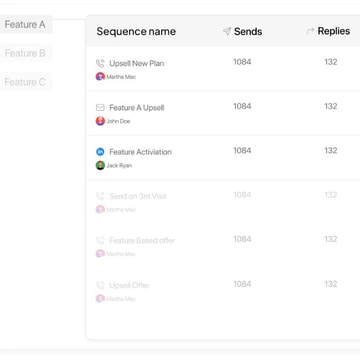Click Martha Mac avatar under Send on 3rd Visit
The width and height of the screenshot is (360, 360).
(100, 210)
